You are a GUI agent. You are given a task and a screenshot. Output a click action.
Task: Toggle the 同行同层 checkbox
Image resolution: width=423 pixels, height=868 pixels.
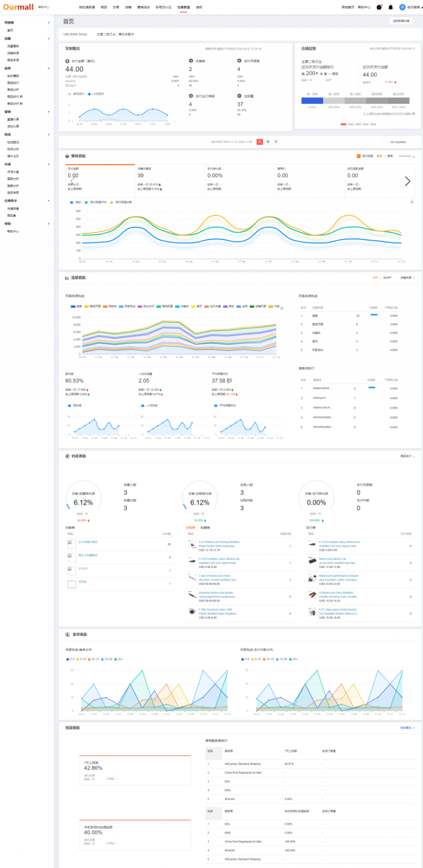click(359, 156)
